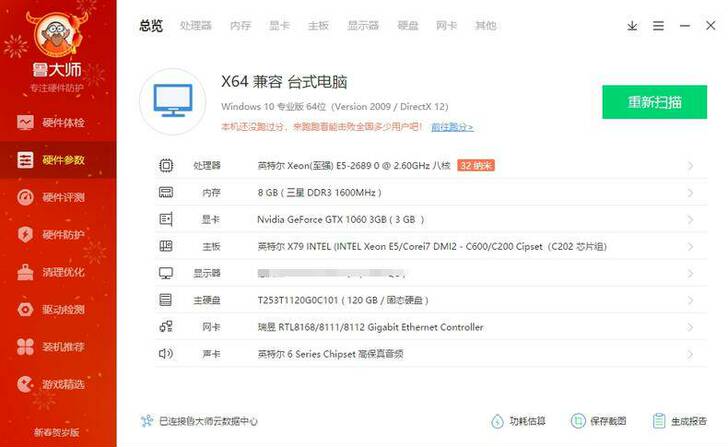Image resolution: width=728 pixels, height=447 pixels.
Task: Open the hamburger menu icon
Action: (x=658, y=26)
